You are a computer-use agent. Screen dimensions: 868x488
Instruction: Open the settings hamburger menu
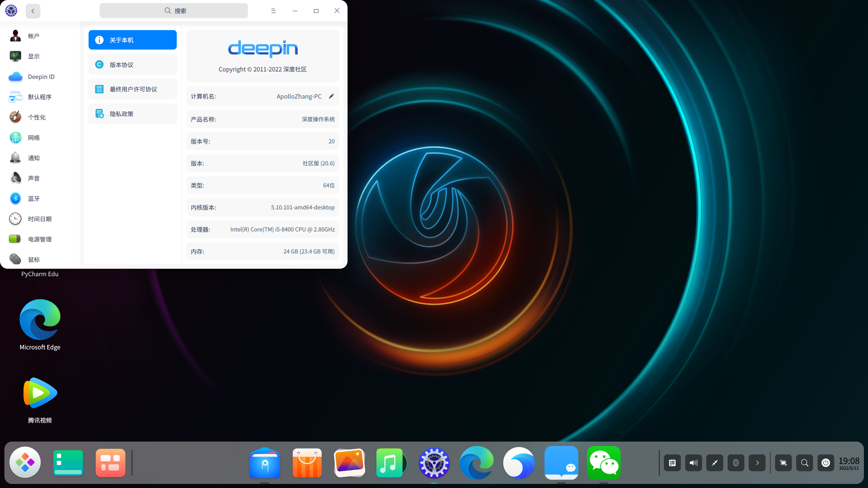(x=273, y=11)
